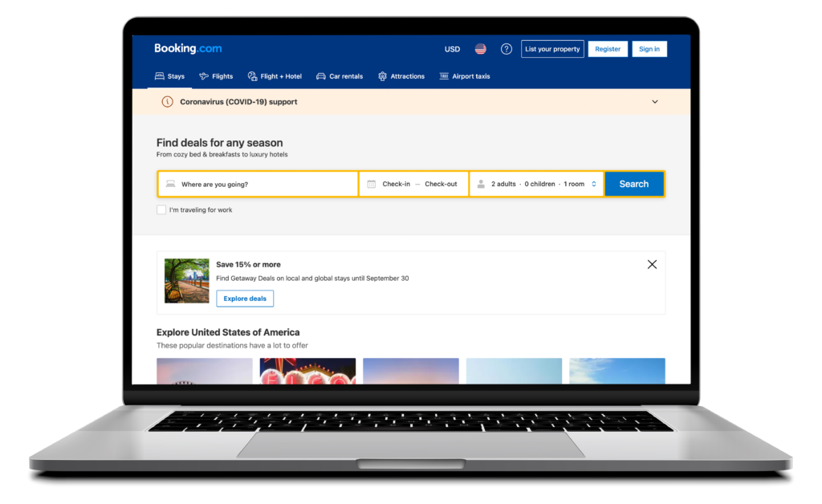
Task: Click the up-down arrows in guests field
Action: (594, 184)
